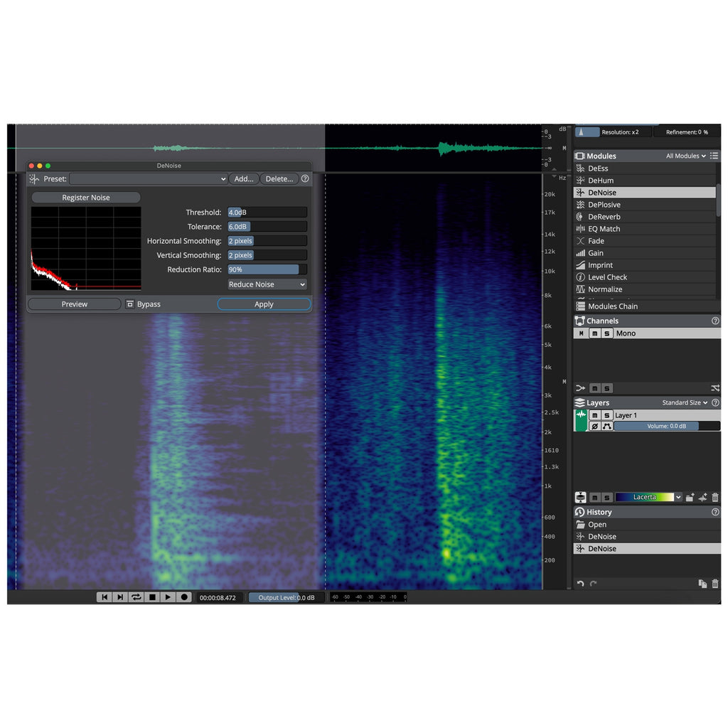Click the help icon in History header

(x=715, y=512)
